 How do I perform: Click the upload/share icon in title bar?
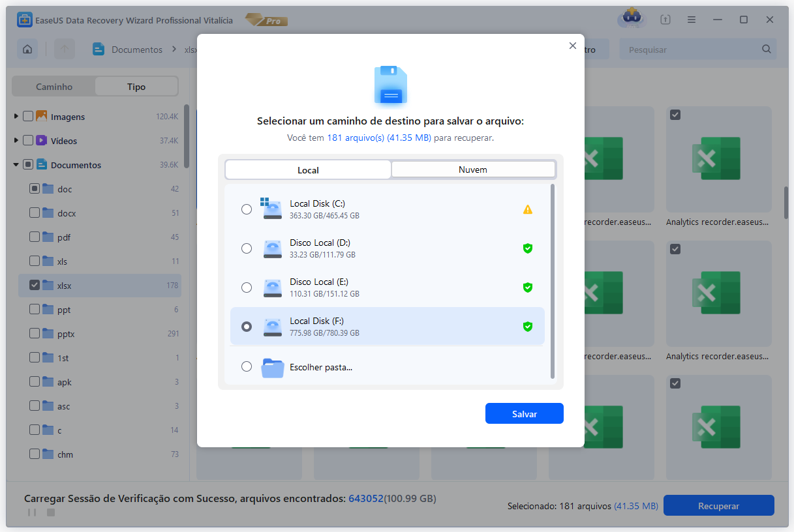[x=665, y=20]
